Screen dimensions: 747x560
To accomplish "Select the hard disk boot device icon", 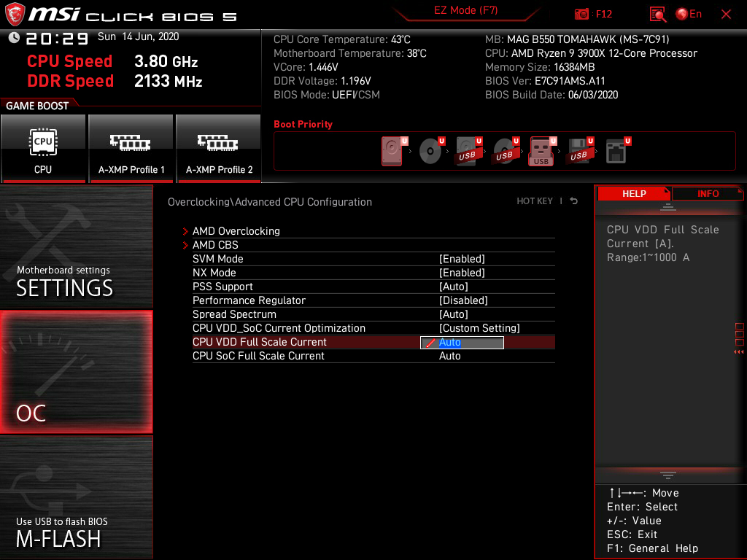I will [393, 151].
